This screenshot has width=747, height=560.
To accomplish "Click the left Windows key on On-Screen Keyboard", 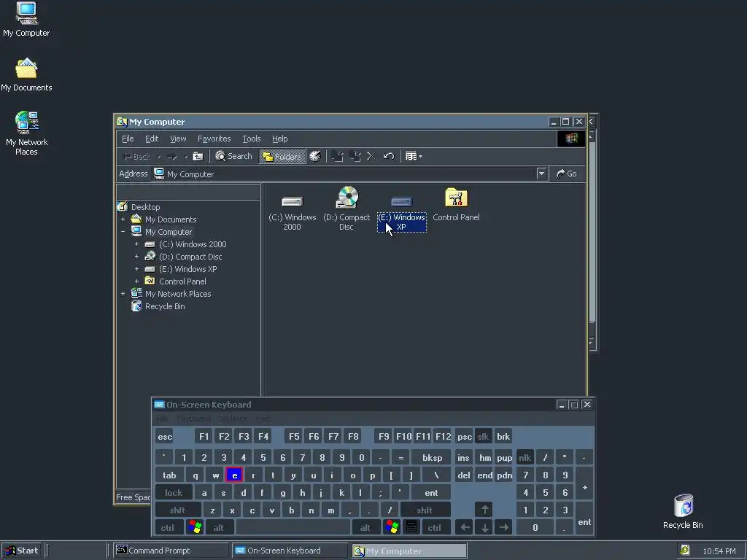I will click(x=195, y=527).
